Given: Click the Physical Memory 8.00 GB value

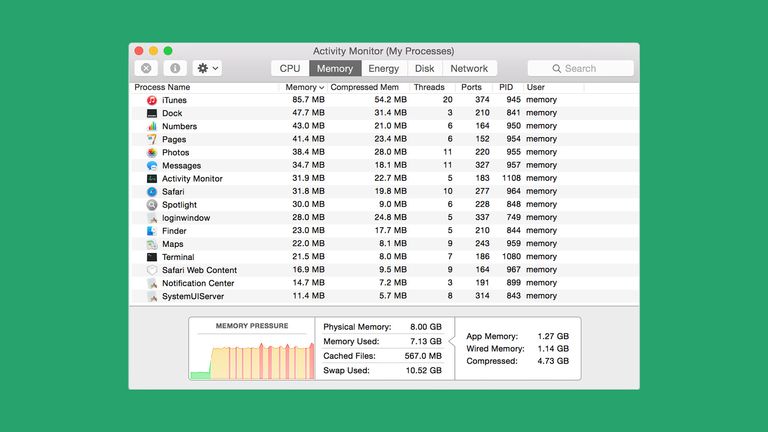Looking at the screenshot, I should [426, 327].
